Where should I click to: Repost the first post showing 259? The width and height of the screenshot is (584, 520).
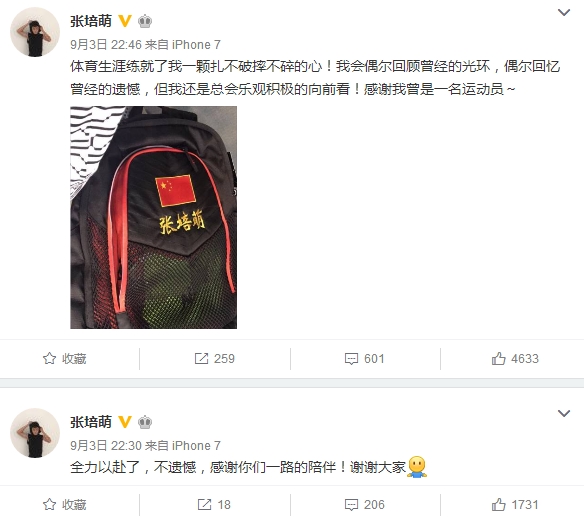coord(215,359)
